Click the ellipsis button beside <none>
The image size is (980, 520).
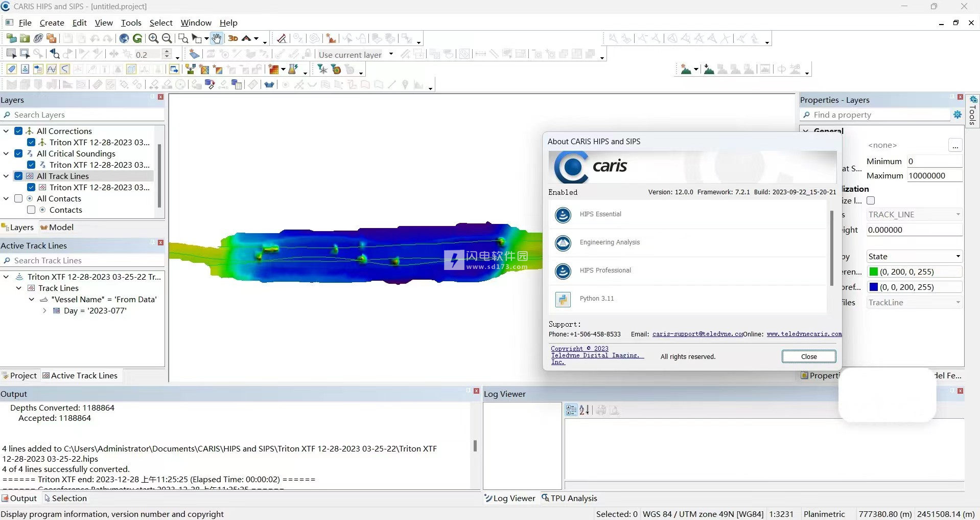[955, 145]
